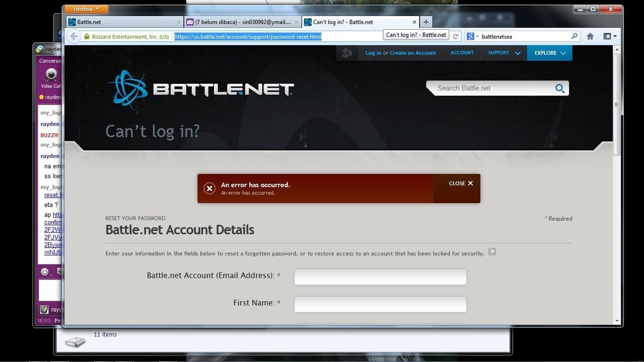The height and width of the screenshot is (362, 644).
Task: Click the green lock site identity icon
Action: 87,37
